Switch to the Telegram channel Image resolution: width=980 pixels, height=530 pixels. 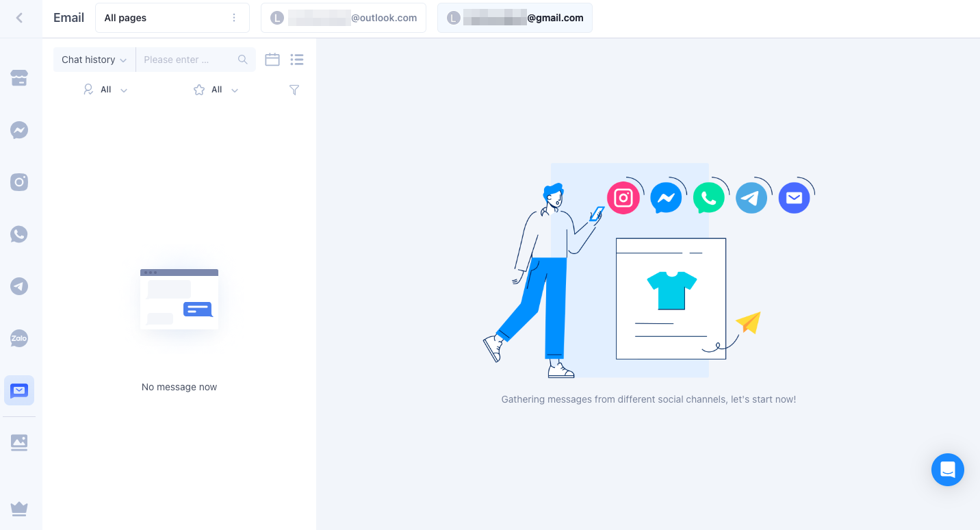point(18,286)
